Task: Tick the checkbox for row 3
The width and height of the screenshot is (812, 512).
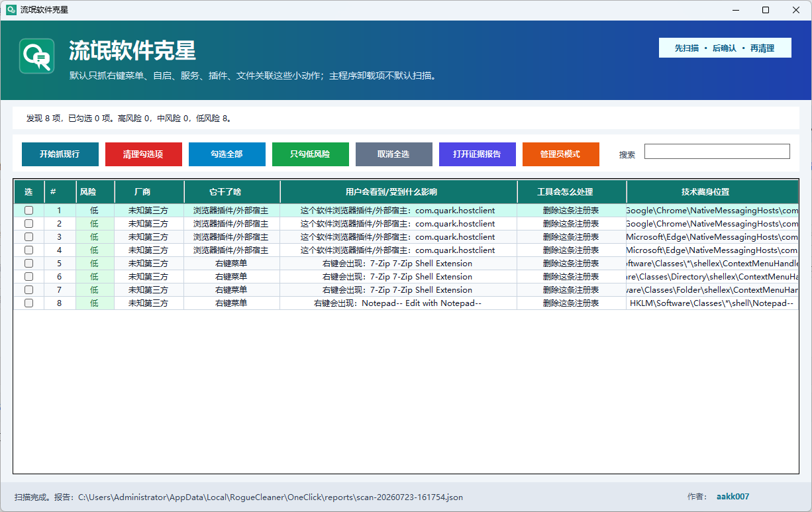Action: [28, 237]
